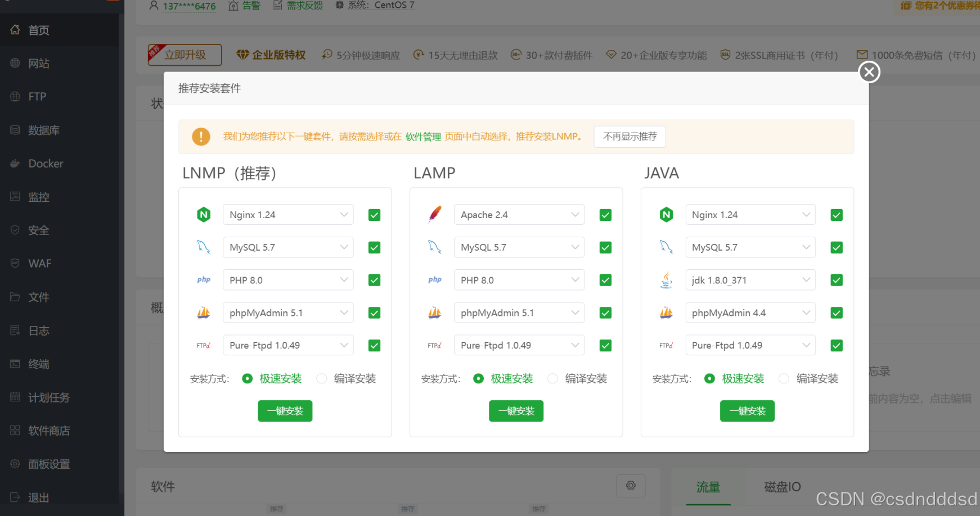Open Nginx 1.24 version dropdown in LNMP

(x=288, y=215)
